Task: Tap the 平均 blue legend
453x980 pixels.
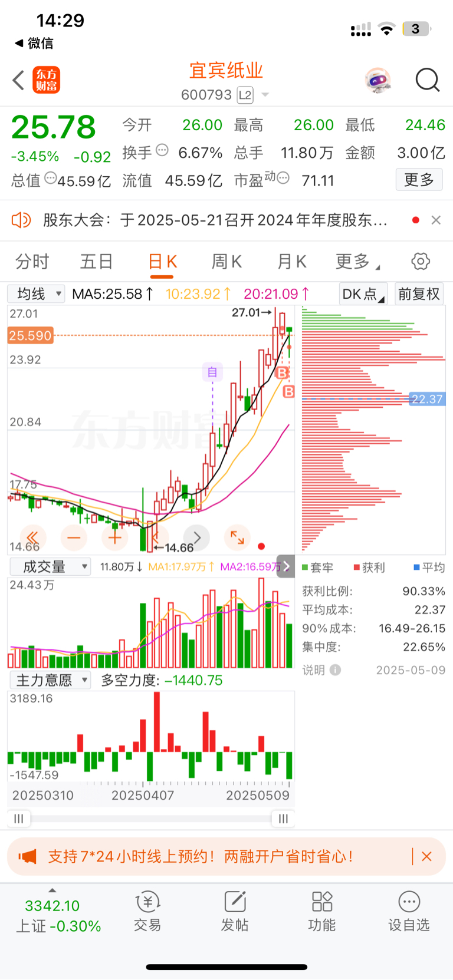Action: [x=429, y=567]
